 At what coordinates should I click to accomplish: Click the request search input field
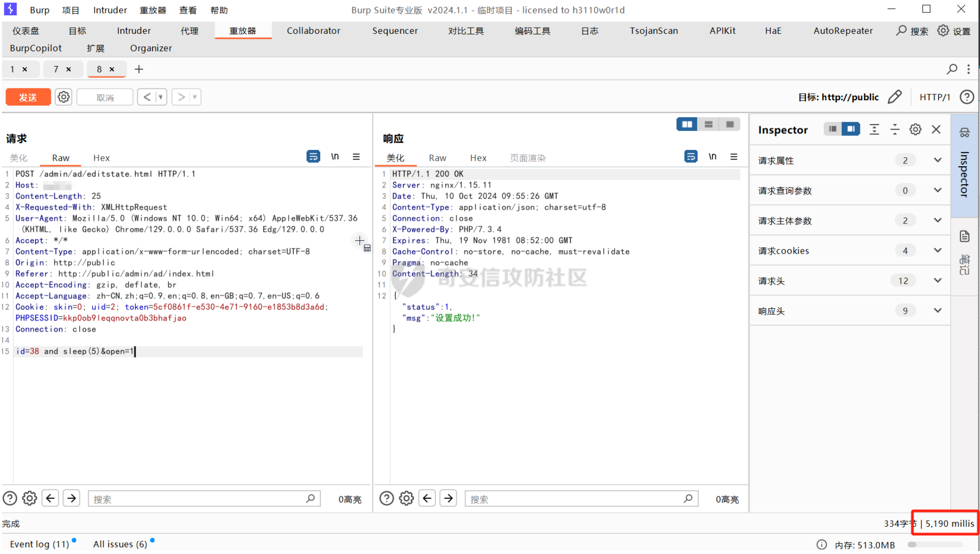point(199,499)
